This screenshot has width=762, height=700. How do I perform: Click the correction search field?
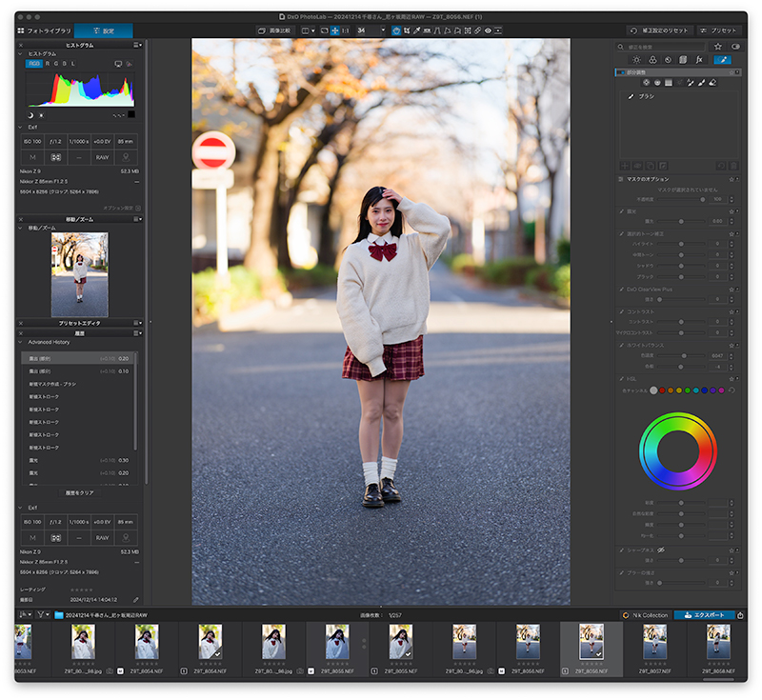[x=660, y=47]
